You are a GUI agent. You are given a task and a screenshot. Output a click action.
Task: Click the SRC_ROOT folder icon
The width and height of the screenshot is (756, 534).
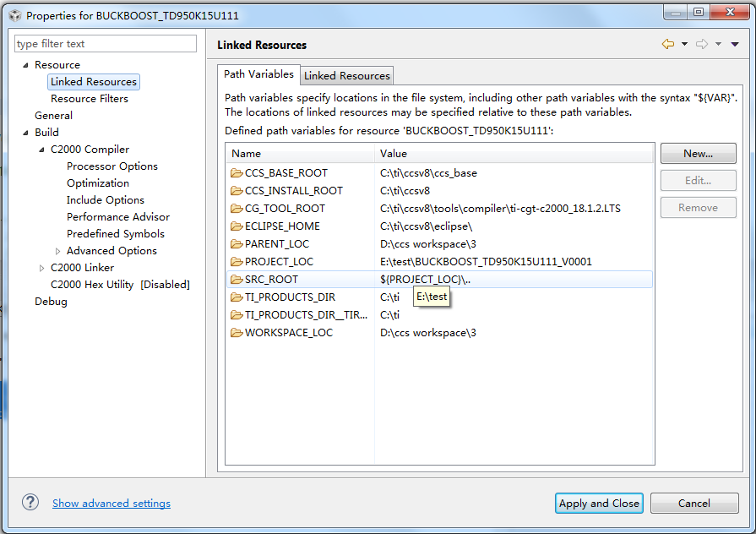237,280
